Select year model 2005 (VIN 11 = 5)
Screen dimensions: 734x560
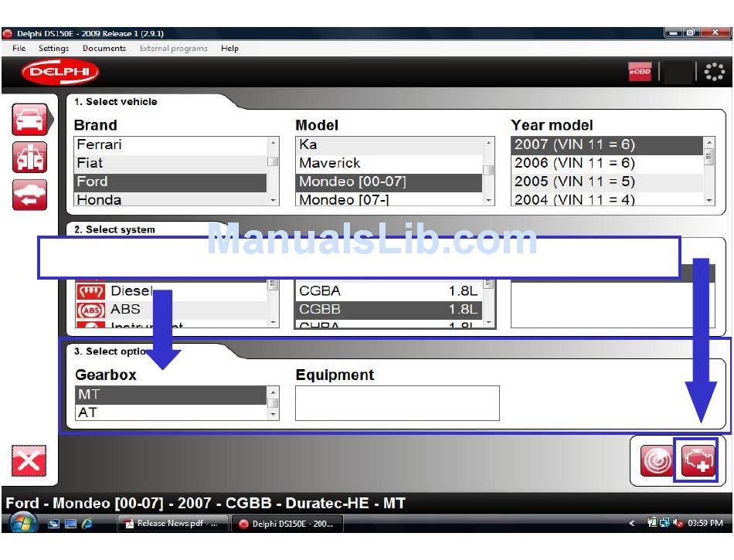click(x=607, y=182)
